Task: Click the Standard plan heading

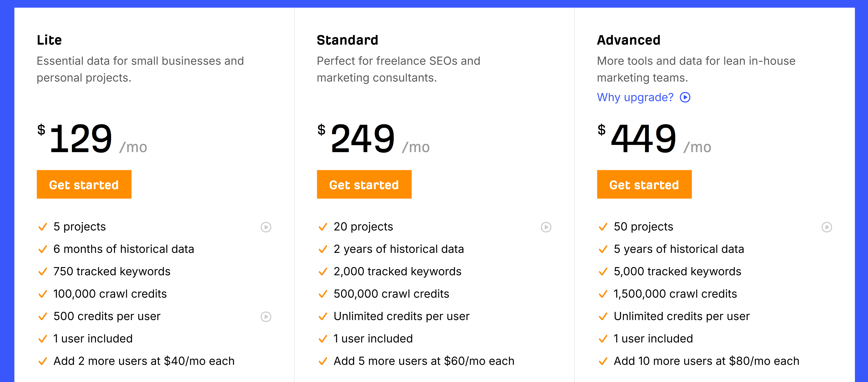Action: coord(347,40)
